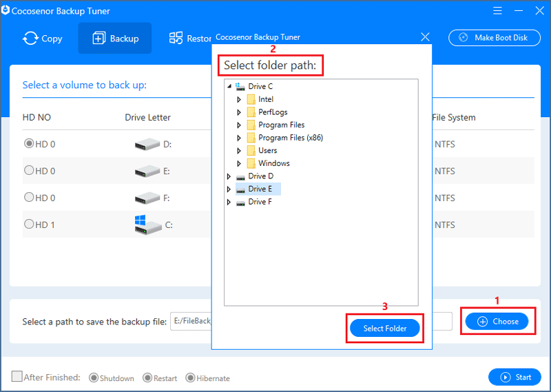Click the F: drive icon
The width and height of the screenshot is (551, 392).
pyautogui.click(x=147, y=198)
